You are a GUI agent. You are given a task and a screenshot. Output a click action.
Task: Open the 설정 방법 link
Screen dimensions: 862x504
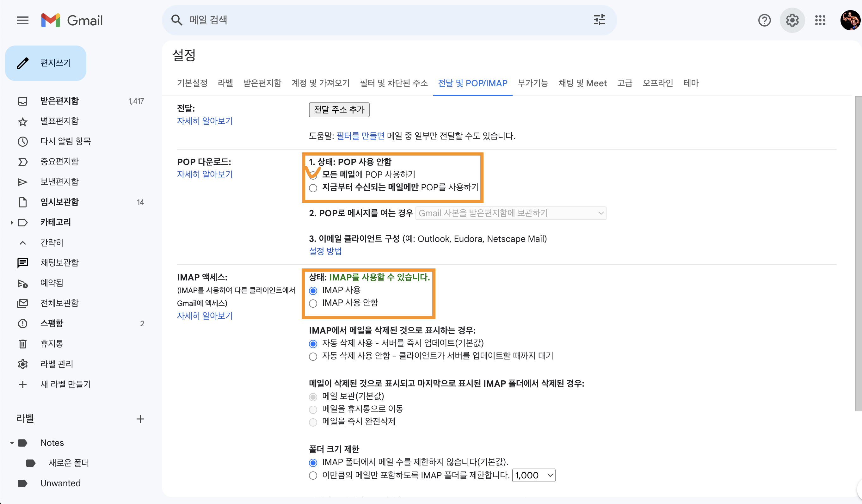point(325,251)
